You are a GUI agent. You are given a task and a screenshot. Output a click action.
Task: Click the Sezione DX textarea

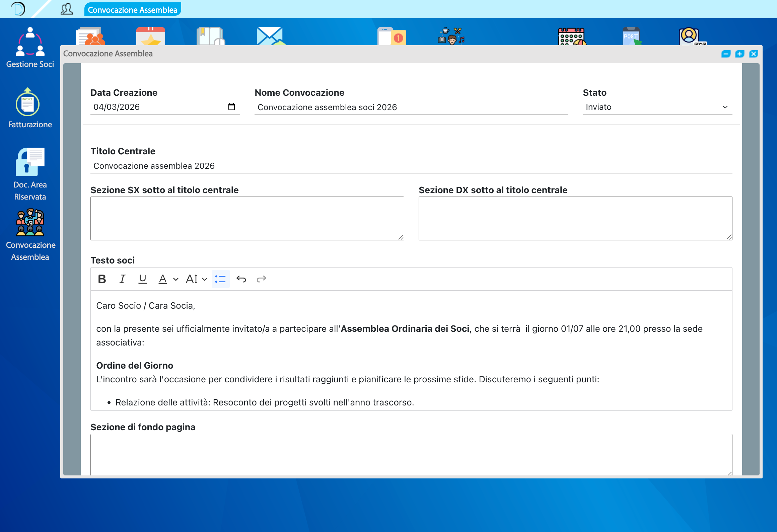(x=575, y=218)
